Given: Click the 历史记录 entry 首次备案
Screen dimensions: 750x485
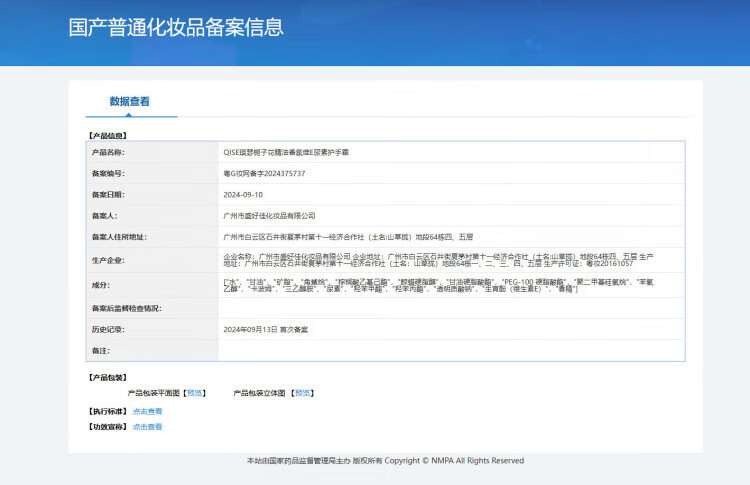Looking at the screenshot, I should click(266, 329).
